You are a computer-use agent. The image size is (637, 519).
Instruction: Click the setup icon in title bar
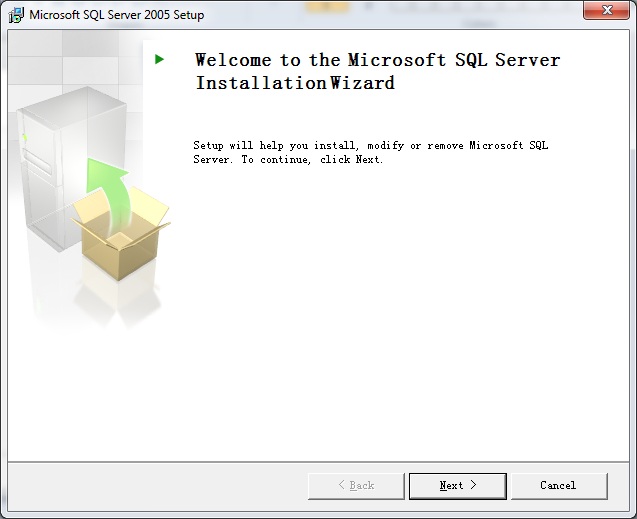[16, 15]
